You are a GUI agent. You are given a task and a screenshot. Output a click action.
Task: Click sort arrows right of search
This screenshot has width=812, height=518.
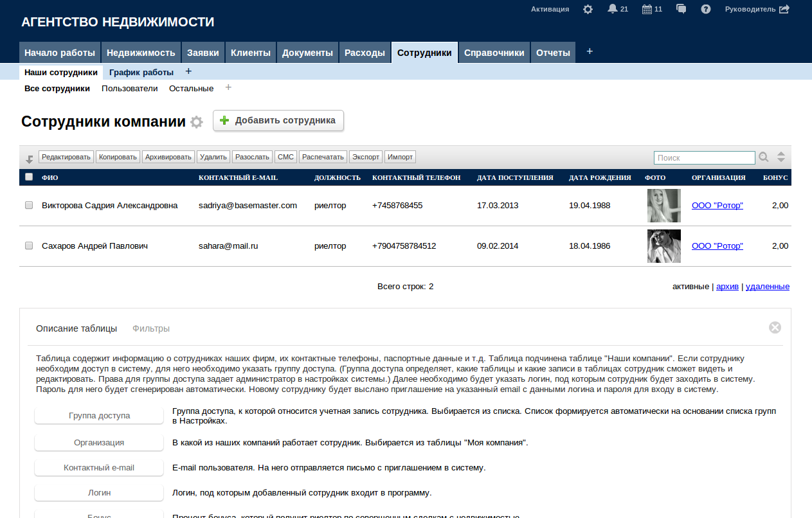point(781,157)
